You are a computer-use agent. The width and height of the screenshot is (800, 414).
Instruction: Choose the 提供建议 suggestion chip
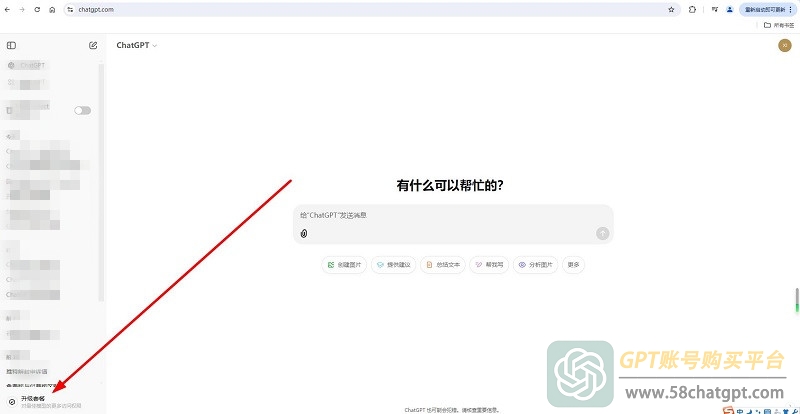click(x=393, y=265)
